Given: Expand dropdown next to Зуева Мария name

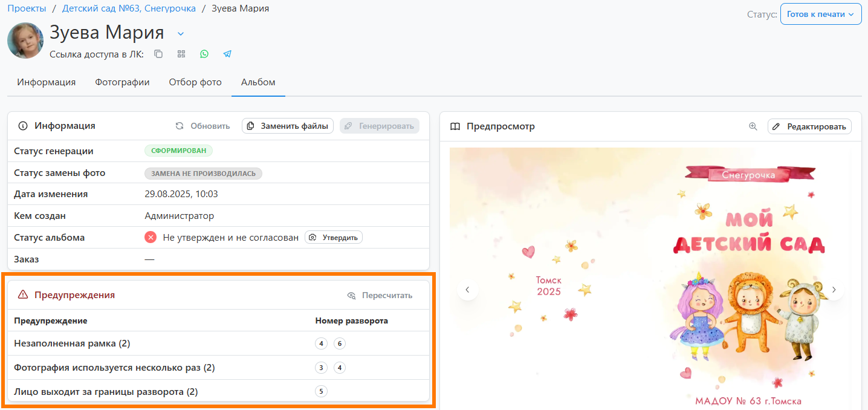Looking at the screenshot, I should (181, 34).
